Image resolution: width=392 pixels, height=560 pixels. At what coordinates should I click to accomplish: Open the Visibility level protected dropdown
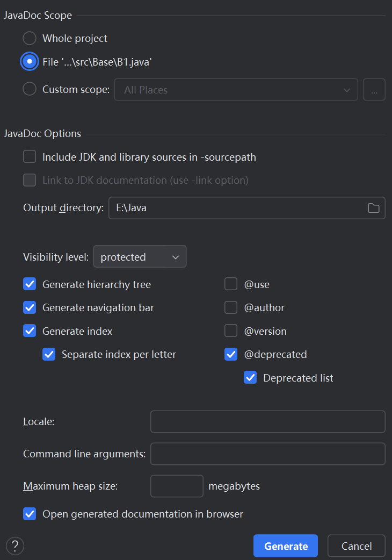pos(140,257)
